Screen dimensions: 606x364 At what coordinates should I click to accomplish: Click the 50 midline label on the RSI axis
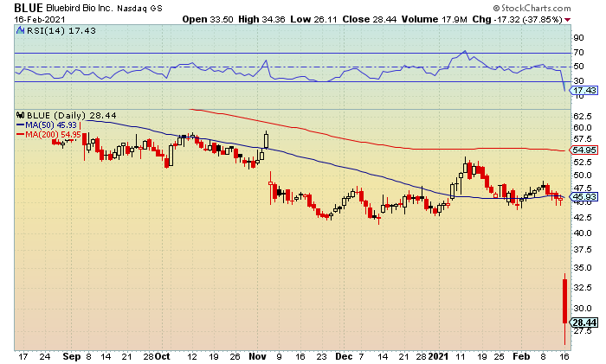[578, 67]
